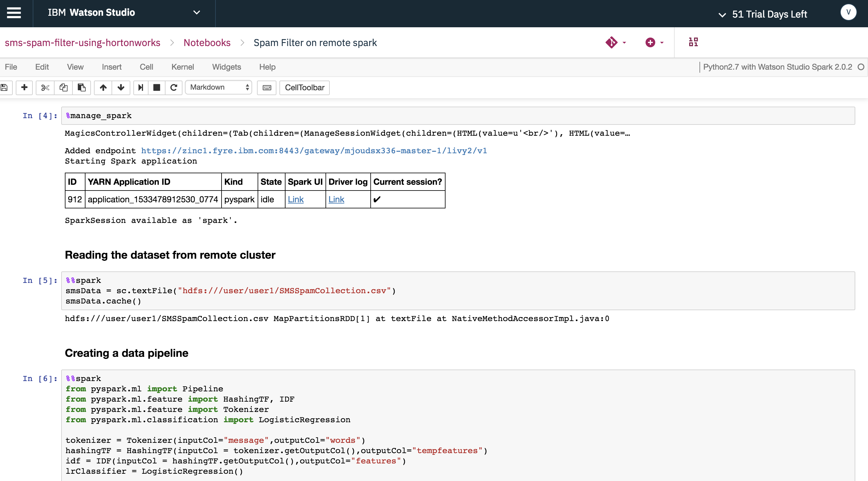Image resolution: width=868 pixels, height=481 pixels.
Task: Click the CellToolbar button
Action: pyautogui.click(x=304, y=88)
